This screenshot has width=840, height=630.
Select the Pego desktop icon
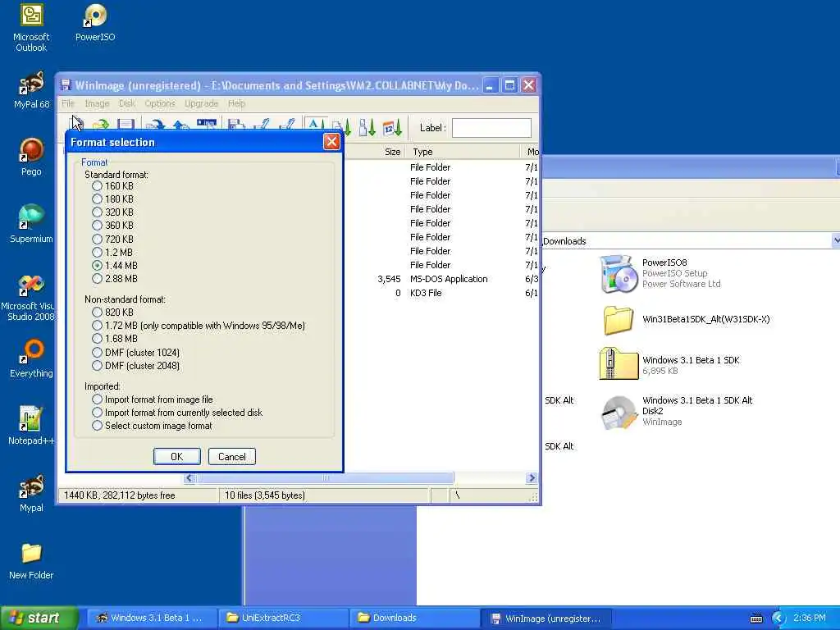coord(31,157)
